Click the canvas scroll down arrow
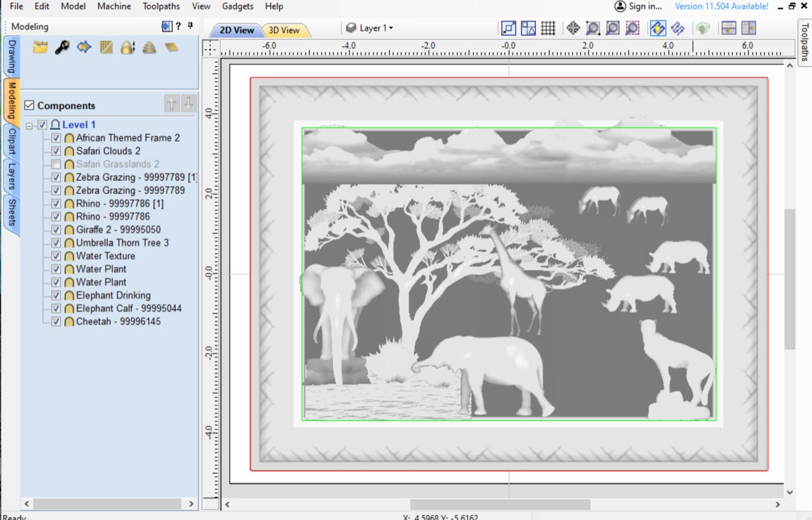812x520 pixels. point(789,491)
